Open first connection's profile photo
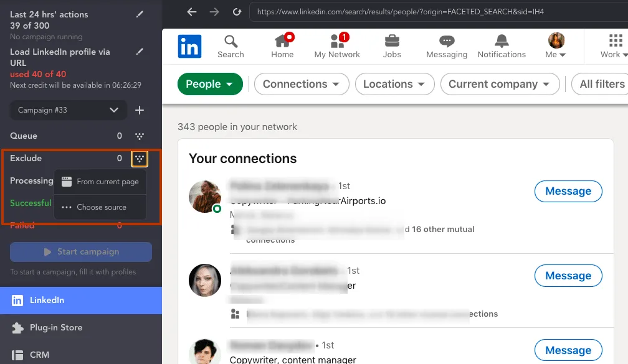The image size is (628, 364). click(205, 197)
